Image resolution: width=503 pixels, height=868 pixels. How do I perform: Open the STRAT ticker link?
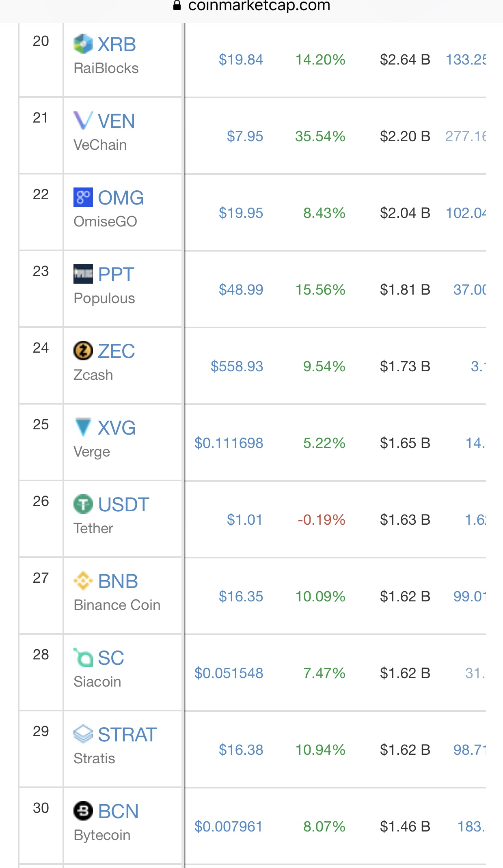tap(127, 734)
